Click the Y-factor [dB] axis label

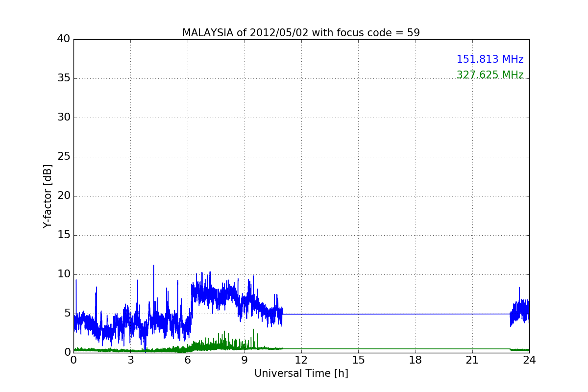coord(48,196)
